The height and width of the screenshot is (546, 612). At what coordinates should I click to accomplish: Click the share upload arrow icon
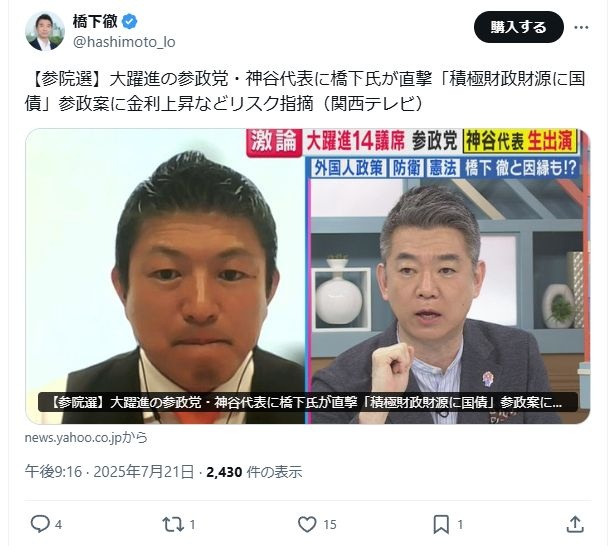tap(575, 524)
